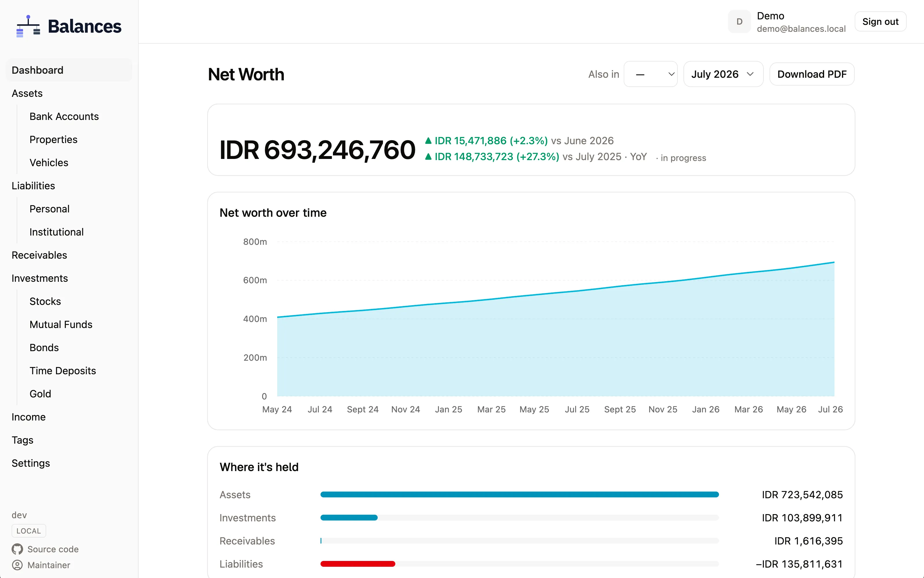Click the −IDR 135,811,631 liabilities value
Screen dimensions: 924x578
click(799, 564)
